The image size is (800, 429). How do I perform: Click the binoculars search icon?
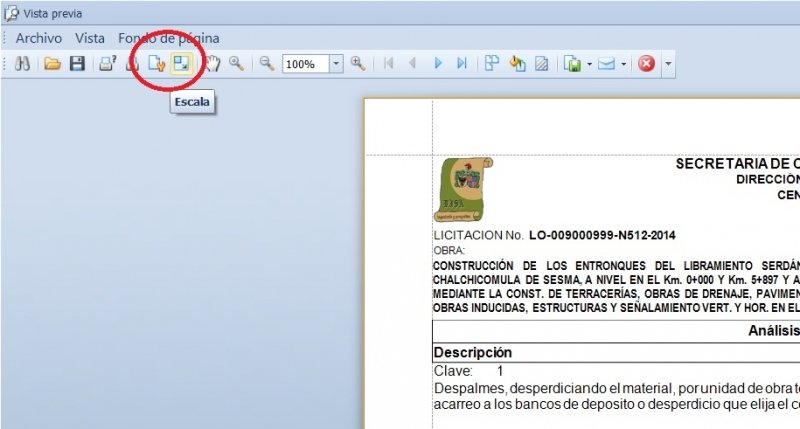[23, 64]
